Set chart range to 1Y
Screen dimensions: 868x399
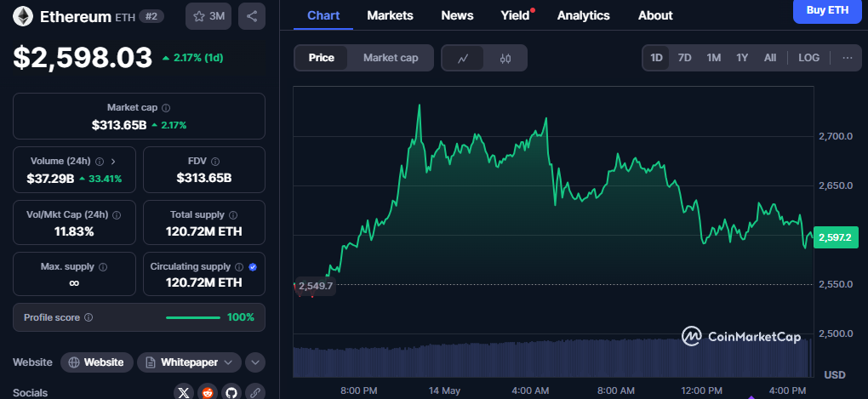(x=742, y=58)
